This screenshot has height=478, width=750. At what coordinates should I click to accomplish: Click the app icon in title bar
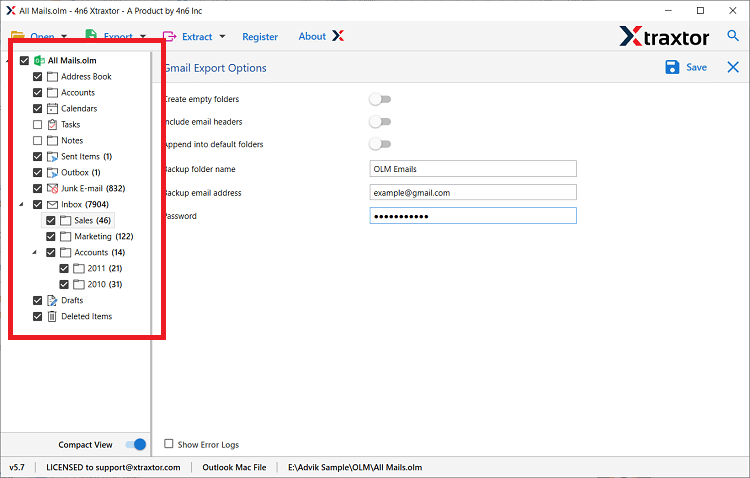pyautogui.click(x=11, y=11)
